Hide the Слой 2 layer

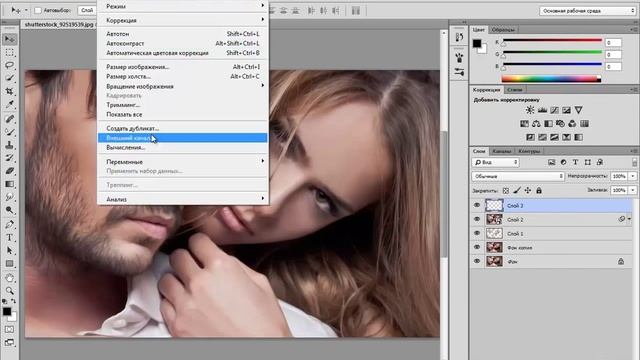477,219
